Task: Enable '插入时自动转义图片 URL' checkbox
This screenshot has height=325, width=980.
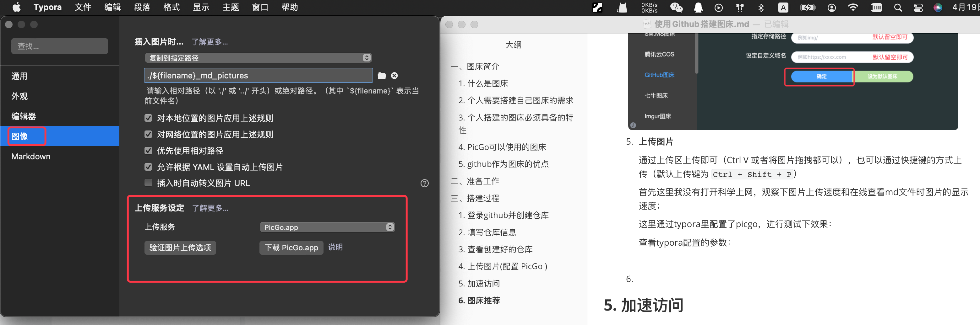Action: (x=148, y=183)
